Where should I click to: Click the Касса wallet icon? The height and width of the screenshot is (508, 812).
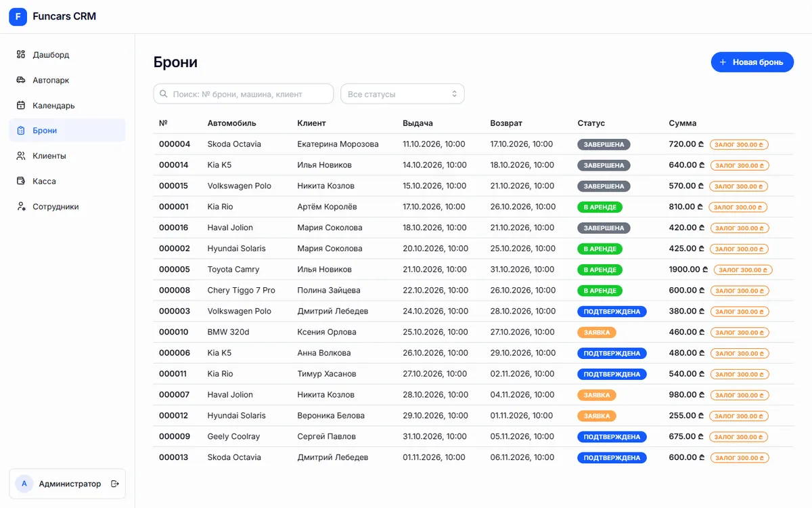click(21, 182)
